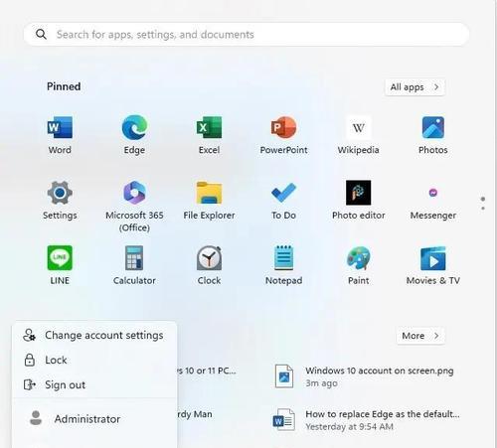Select Sign out option
This screenshot has height=448, width=497.
94,384
